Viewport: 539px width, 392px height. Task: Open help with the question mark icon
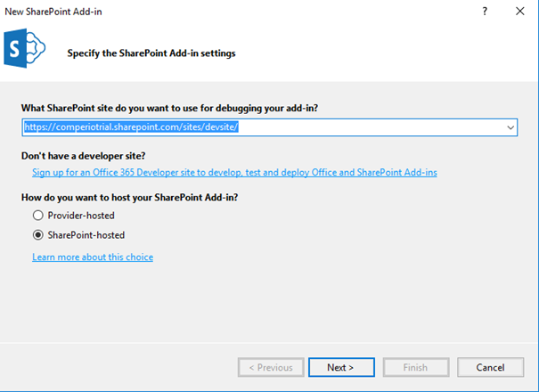pos(485,12)
